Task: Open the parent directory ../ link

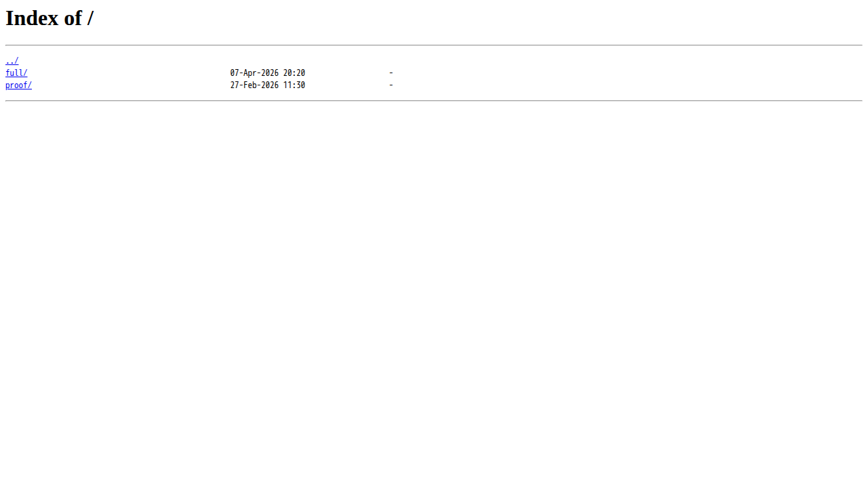Action: click(12, 61)
